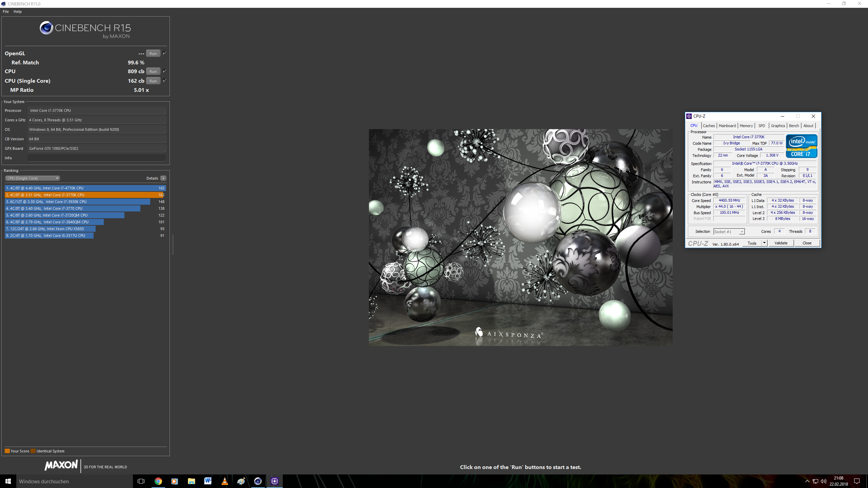868x488 pixels.
Task: Toggle the CPU test checkbox
Action: [164, 71]
